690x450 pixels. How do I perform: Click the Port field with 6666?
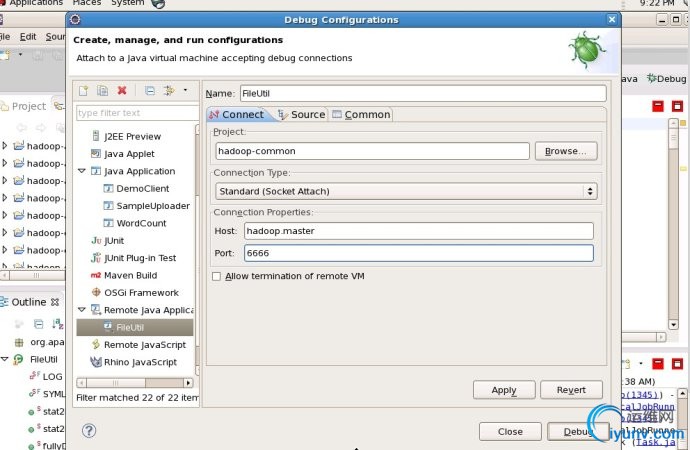click(x=418, y=253)
